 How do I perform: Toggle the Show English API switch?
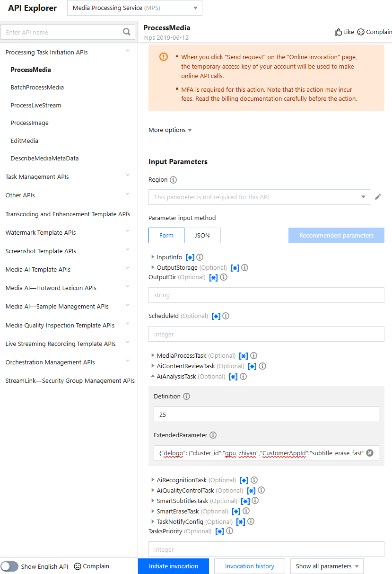click(10, 566)
